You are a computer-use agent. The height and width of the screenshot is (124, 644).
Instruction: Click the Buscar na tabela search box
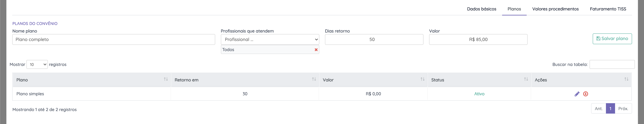point(612,64)
